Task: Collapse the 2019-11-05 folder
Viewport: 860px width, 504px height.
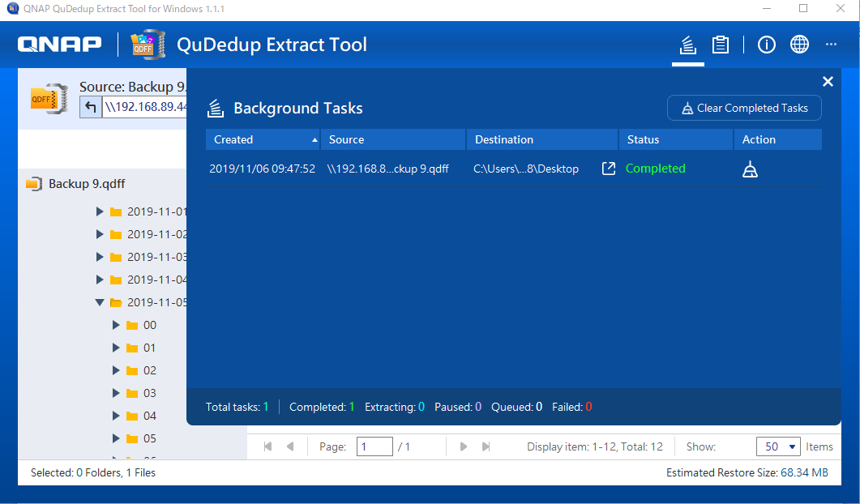Action: (x=100, y=302)
